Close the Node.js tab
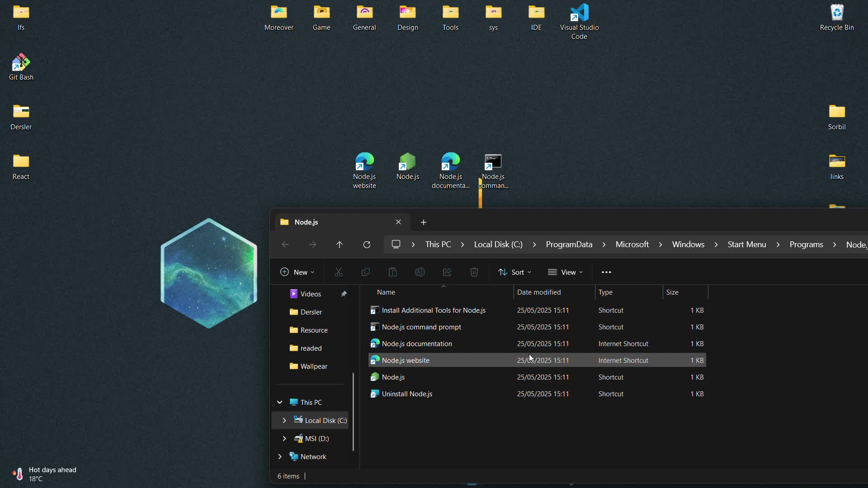The image size is (868, 488). click(398, 222)
